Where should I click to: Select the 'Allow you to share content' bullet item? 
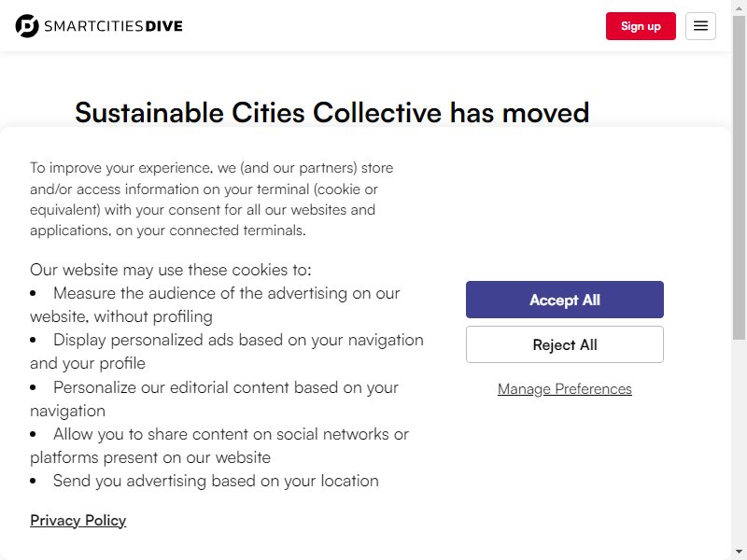pyautogui.click(x=219, y=446)
